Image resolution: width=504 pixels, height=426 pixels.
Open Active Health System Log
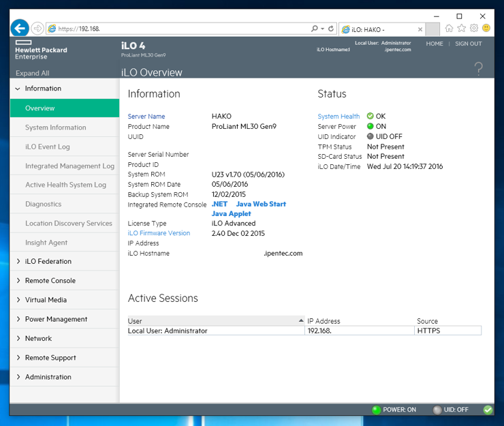(65, 185)
